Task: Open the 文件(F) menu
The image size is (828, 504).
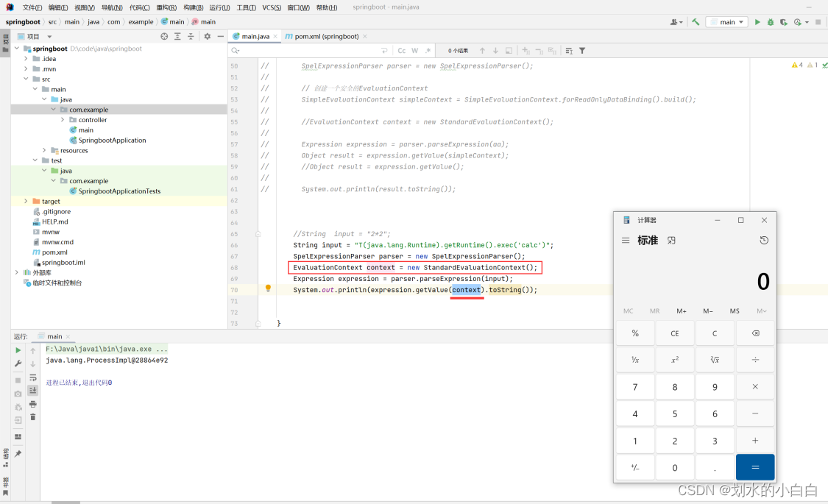Action: 32,7
